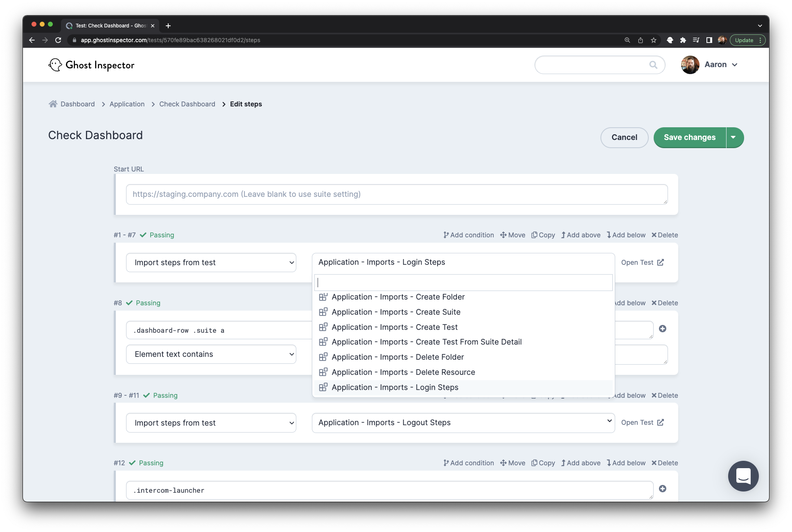Screen dimensions: 792x532
Task: Open Test via external link icon next to Login Steps
Action: click(x=661, y=262)
